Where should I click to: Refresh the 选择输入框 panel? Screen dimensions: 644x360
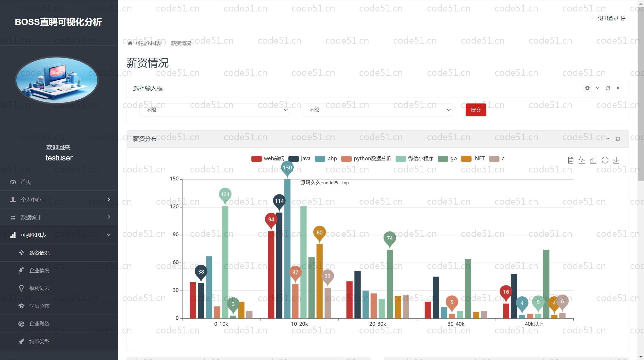608,88
